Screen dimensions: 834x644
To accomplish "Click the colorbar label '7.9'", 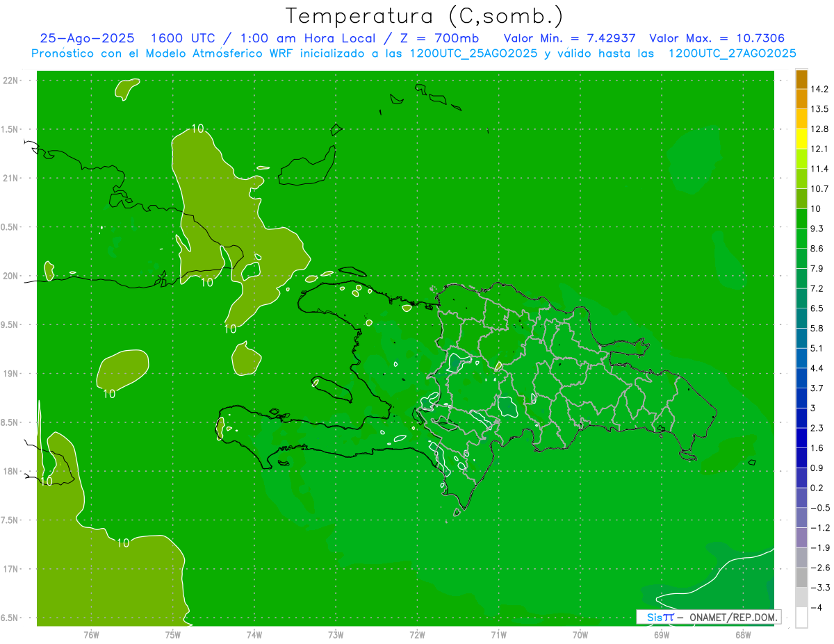I will click(817, 268).
